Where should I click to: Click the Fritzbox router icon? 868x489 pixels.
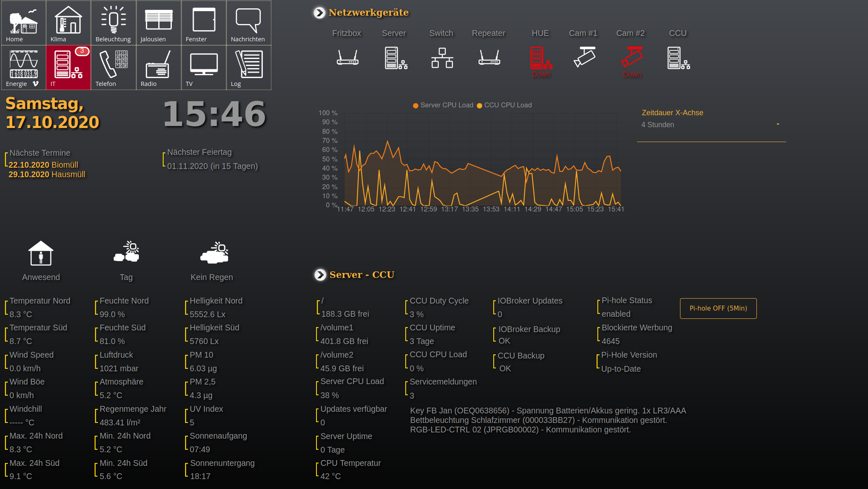click(347, 58)
